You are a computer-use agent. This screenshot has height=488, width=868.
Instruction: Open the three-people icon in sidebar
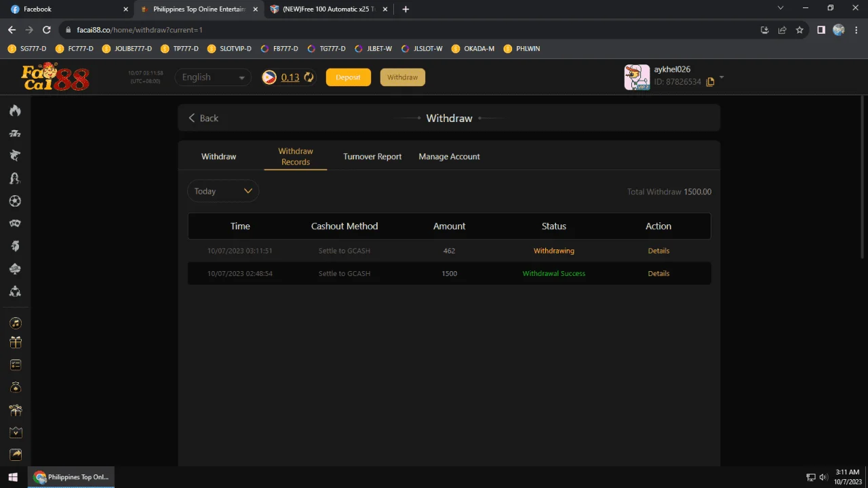pyautogui.click(x=15, y=291)
